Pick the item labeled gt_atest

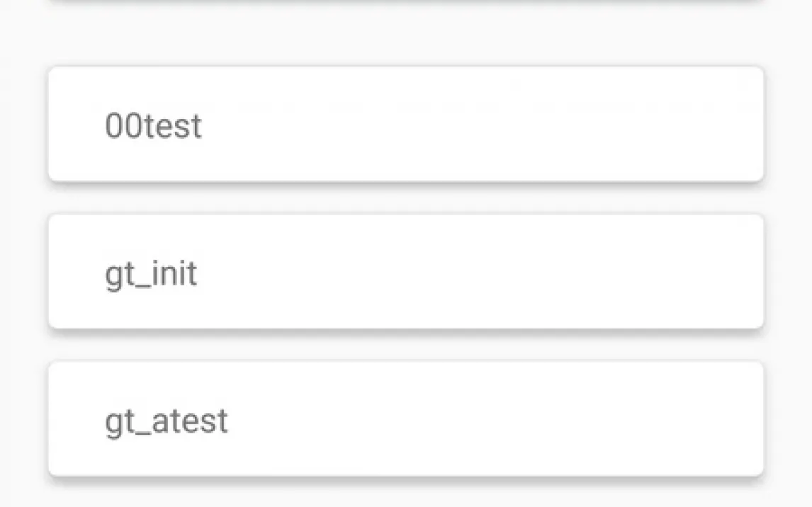[x=405, y=419]
